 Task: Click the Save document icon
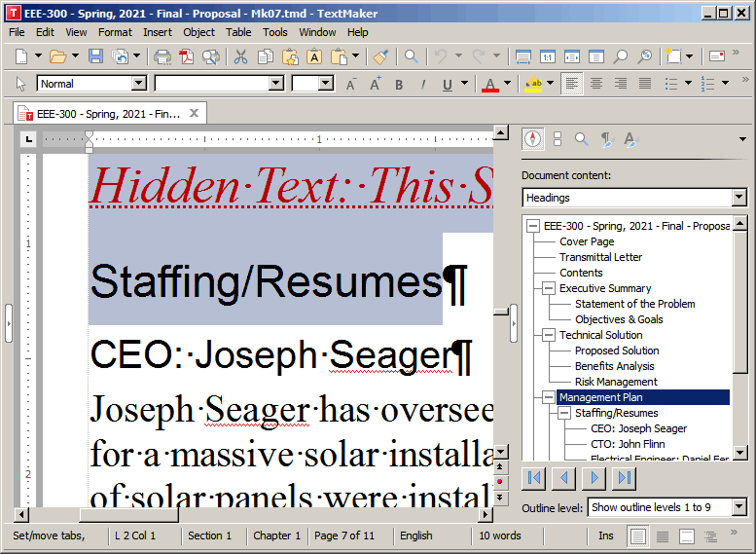point(95,57)
